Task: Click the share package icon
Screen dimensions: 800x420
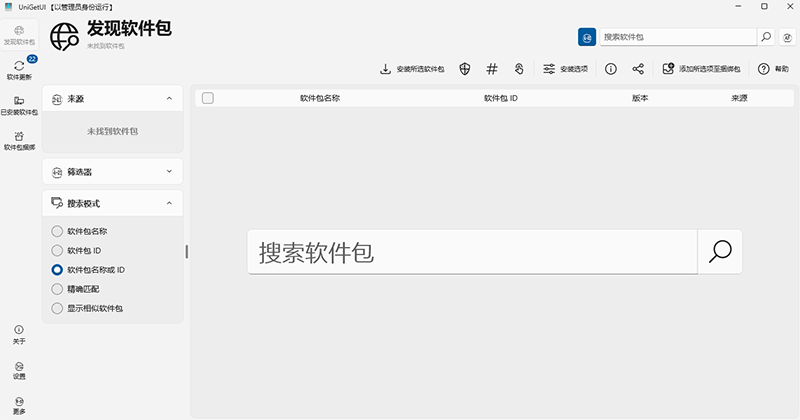Action: click(x=638, y=69)
